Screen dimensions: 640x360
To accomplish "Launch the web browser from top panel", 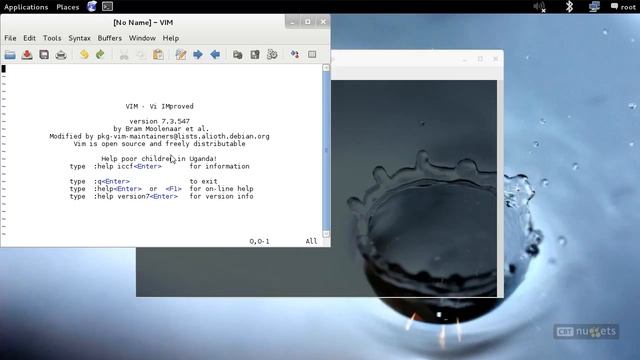I will (x=92, y=7).
